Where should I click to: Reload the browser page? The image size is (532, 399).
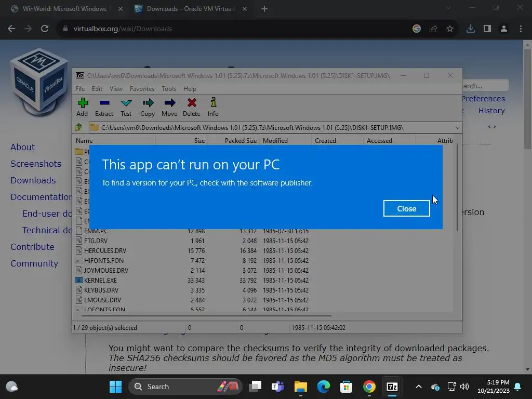[x=45, y=29]
